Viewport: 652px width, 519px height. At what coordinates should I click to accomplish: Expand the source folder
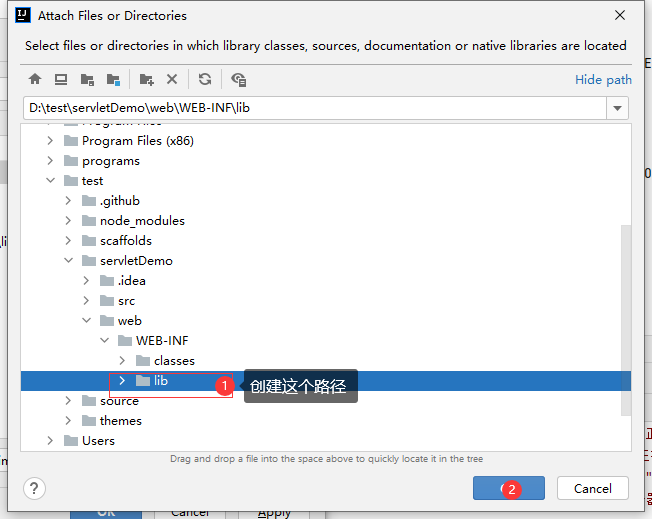point(68,400)
